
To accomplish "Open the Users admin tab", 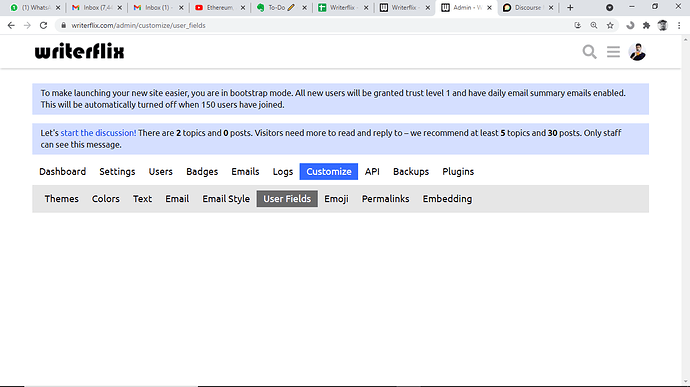I will point(161,172).
